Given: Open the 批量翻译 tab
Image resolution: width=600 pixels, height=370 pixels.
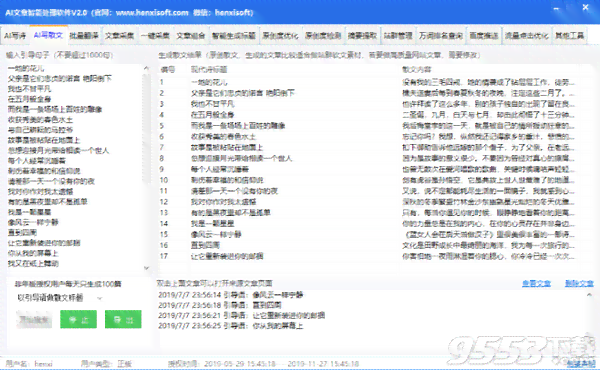Looking at the screenshot, I should [x=84, y=36].
